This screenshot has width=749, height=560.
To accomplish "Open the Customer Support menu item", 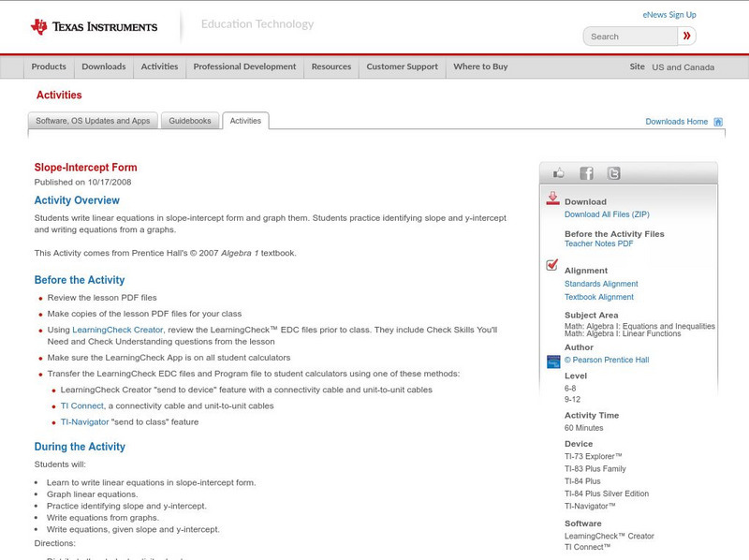I will click(402, 67).
